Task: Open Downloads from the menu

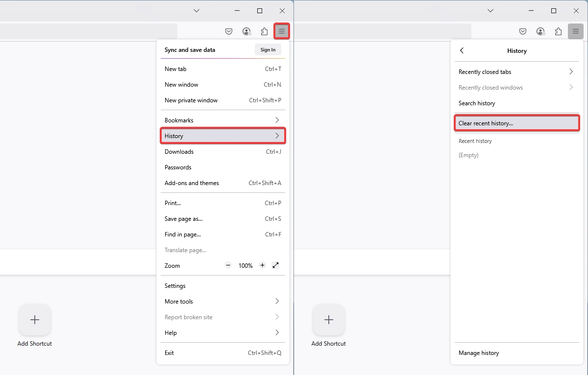Action: click(x=223, y=151)
